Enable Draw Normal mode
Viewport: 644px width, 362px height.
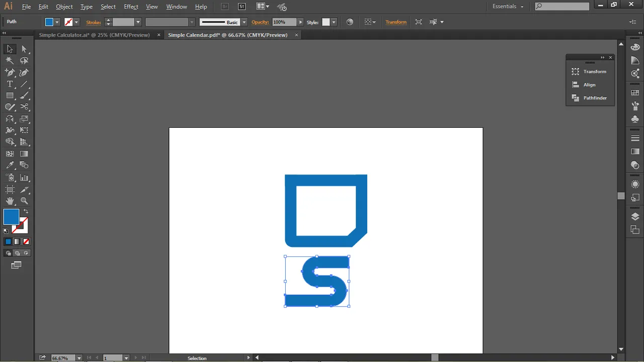pyautogui.click(x=8, y=253)
